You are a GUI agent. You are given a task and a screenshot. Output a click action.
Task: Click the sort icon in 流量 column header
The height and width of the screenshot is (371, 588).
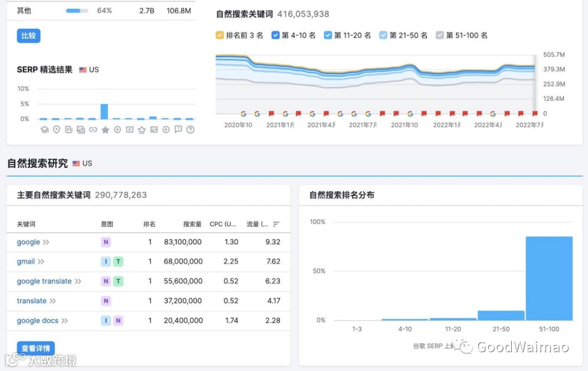(277, 224)
